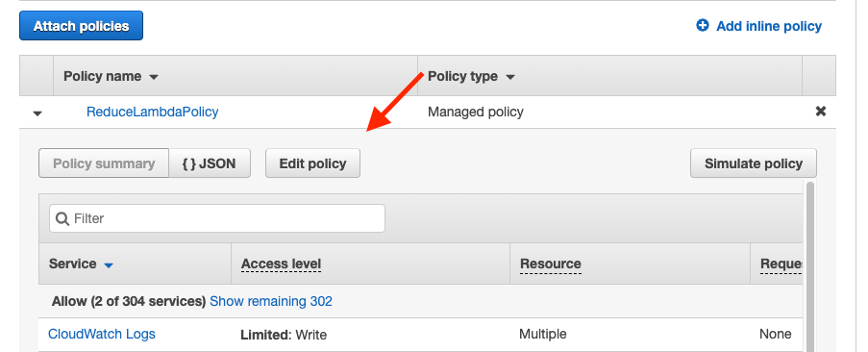Screen dimensions: 868x352
Task: Sort by the Policy name column arrow
Action: 154,77
